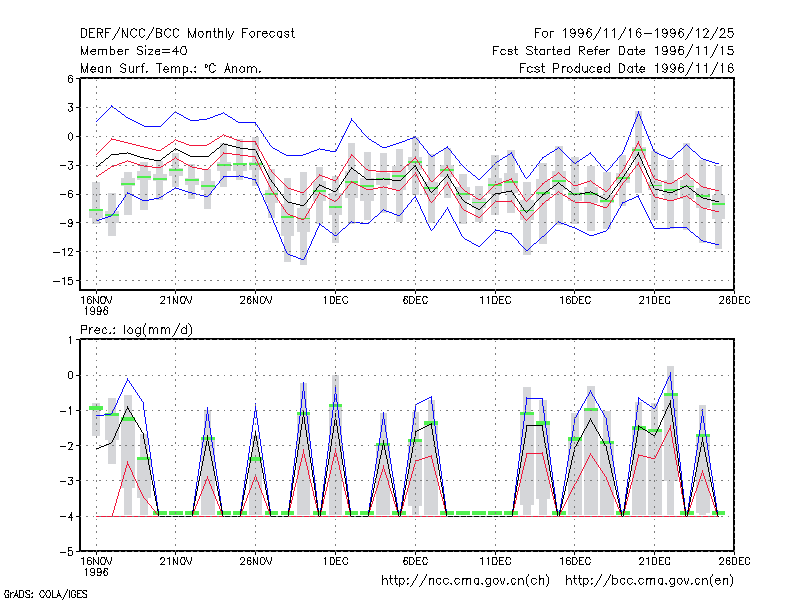Click the 'GrADS: COLA/IGES' credit text
Viewport: 800px width, 600px height.
[x=45, y=594]
